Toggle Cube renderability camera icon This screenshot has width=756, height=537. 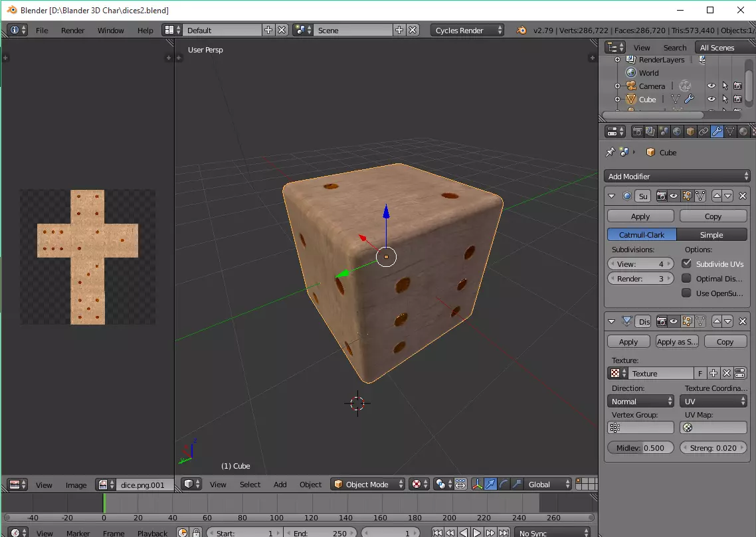[x=737, y=99]
